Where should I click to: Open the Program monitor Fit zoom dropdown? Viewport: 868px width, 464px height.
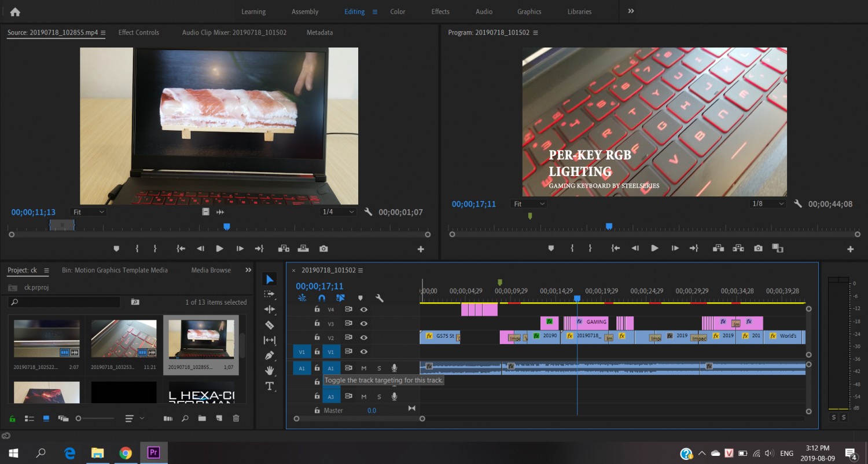click(x=529, y=204)
